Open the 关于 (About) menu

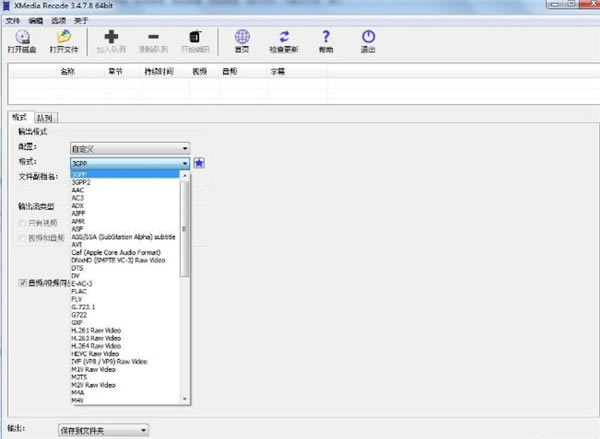click(81, 21)
